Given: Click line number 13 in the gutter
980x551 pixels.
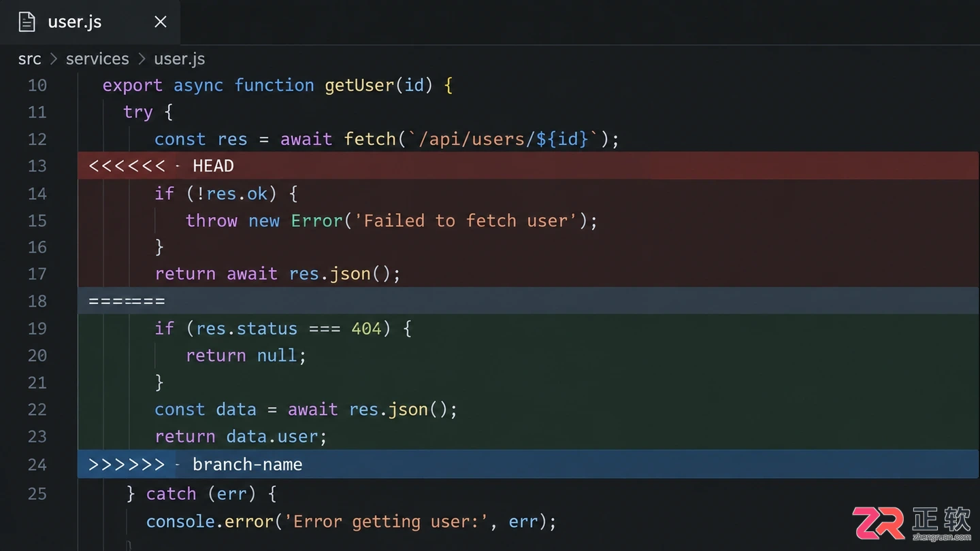Looking at the screenshot, I should 37,166.
